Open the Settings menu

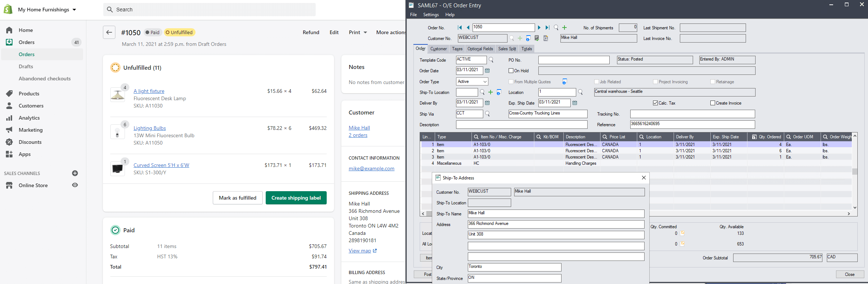431,15
